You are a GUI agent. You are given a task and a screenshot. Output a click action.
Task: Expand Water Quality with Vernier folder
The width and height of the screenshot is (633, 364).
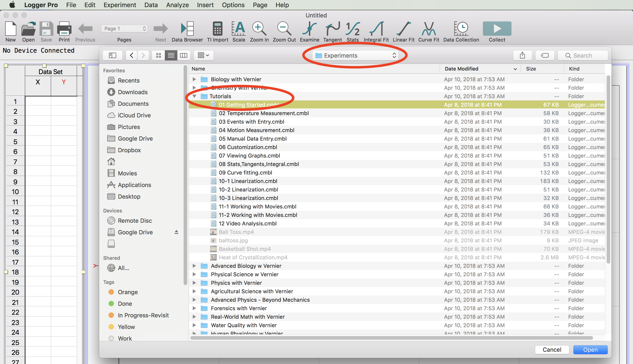[x=194, y=325]
